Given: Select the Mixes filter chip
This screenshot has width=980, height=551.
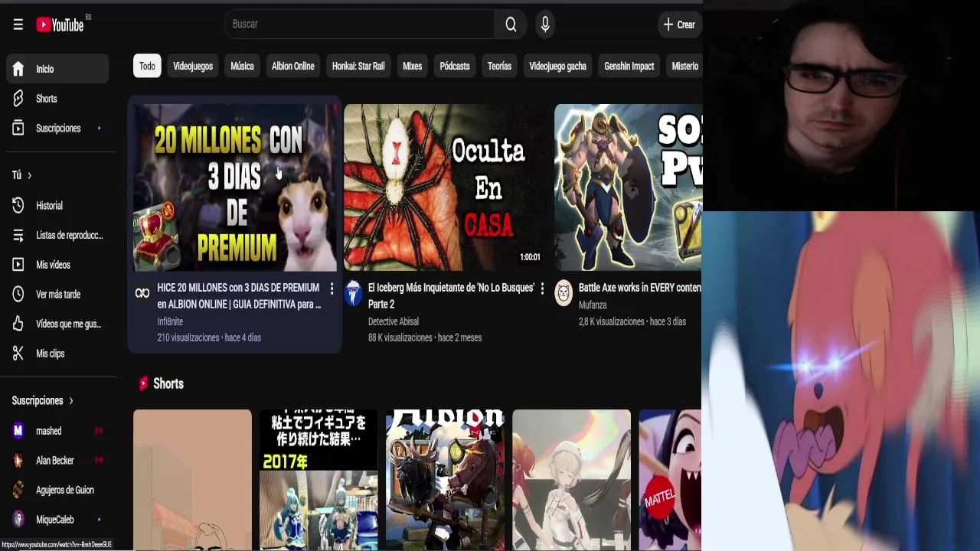Looking at the screenshot, I should pyautogui.click(x=413, y=66).
